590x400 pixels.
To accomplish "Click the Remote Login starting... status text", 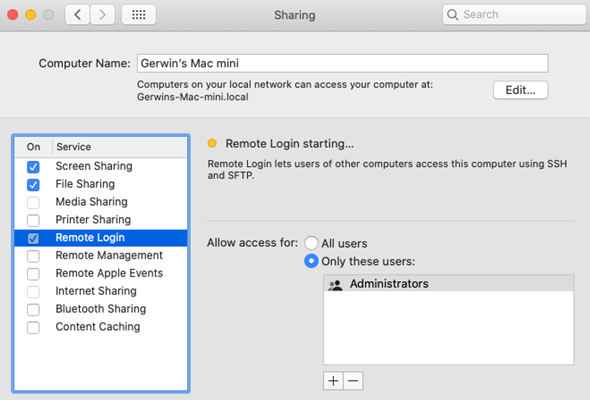I will (x=289, y=143).
